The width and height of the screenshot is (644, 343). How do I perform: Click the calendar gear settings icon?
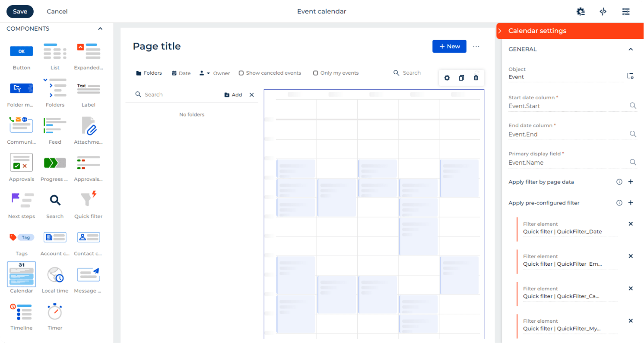[x=447, y=78]
